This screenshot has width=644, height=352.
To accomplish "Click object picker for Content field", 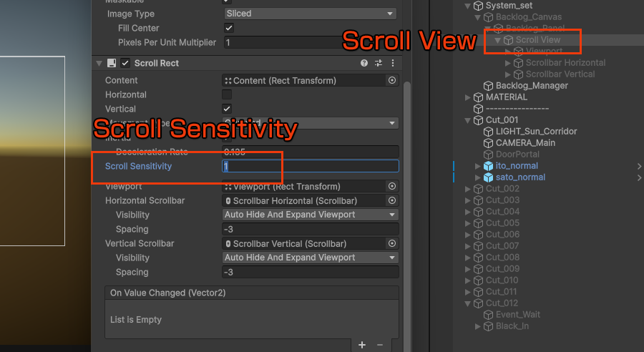I will tap(391, 81).
